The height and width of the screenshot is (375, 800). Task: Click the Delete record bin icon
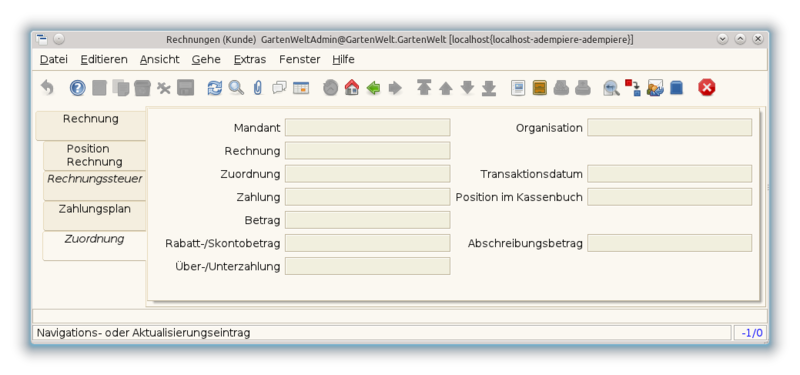pyautogui.click(x=142, y=88)
